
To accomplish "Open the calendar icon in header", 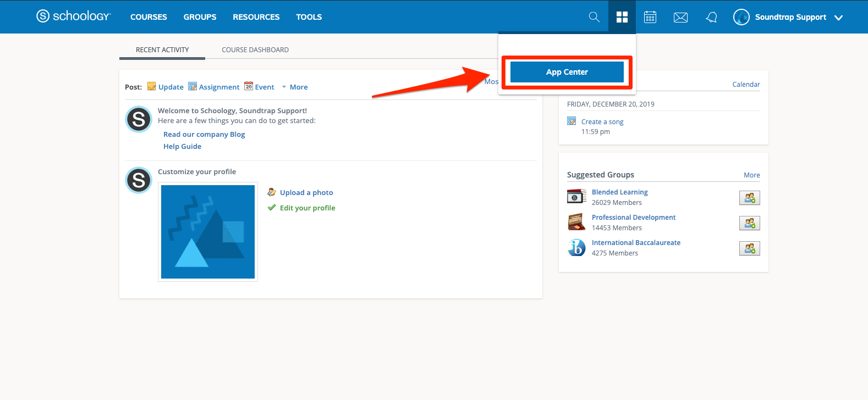I will (650, 17).
